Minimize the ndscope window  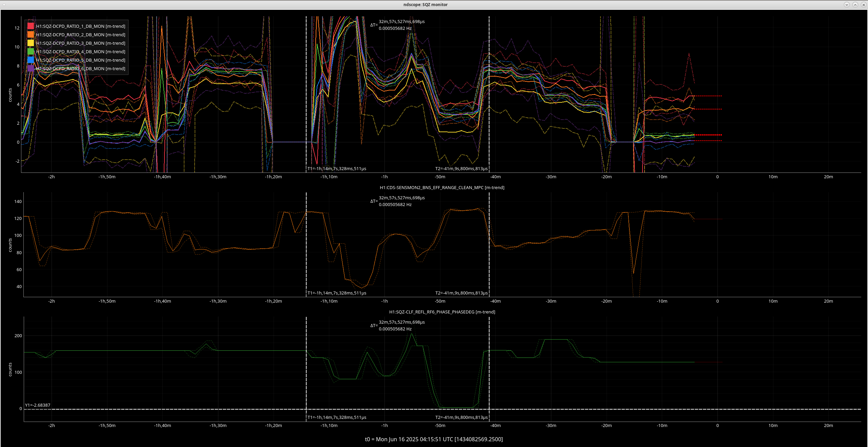pos(847,4)
